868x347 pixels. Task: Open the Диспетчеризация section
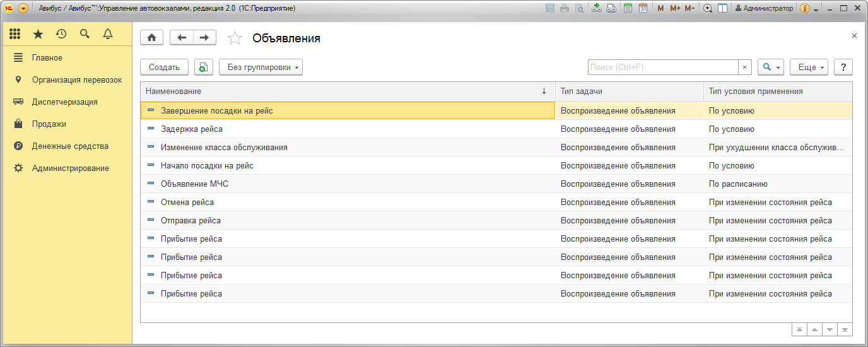[64, 102]
